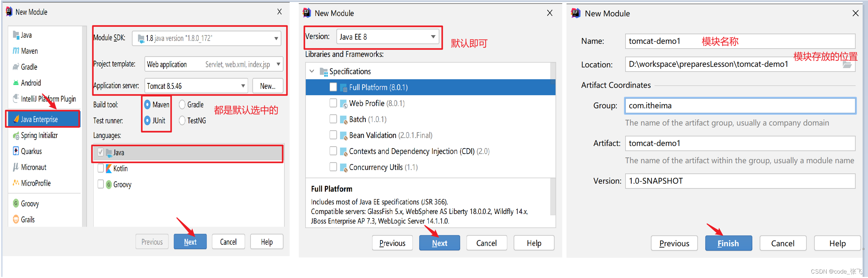Click the CDI library icon
Screen dimensions: 868x278
tap(343, 151)
